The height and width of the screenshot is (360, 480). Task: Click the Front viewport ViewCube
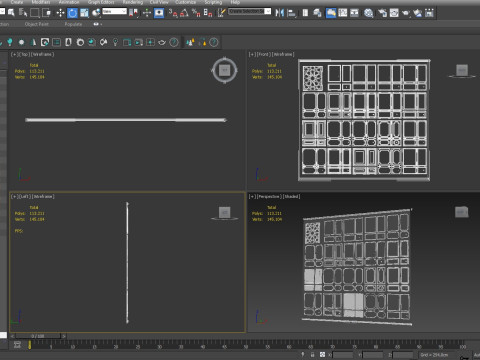[x=462, y=71]
